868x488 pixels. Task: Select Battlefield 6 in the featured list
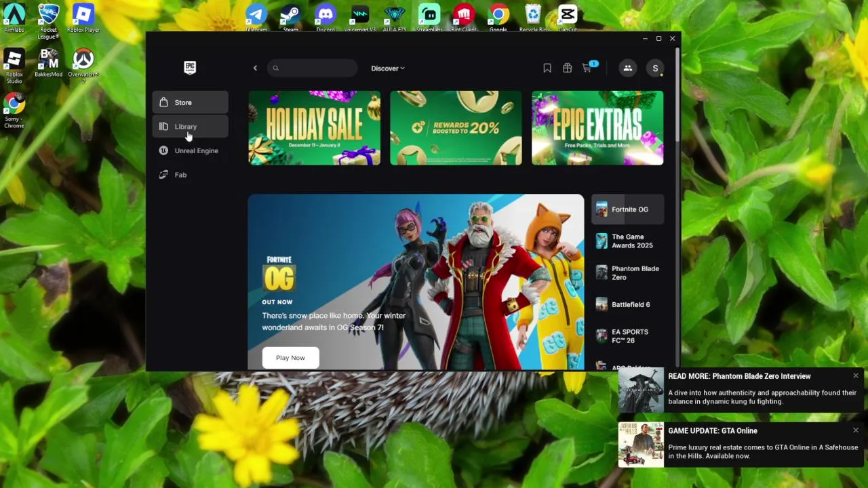click(x=628, y=304)
